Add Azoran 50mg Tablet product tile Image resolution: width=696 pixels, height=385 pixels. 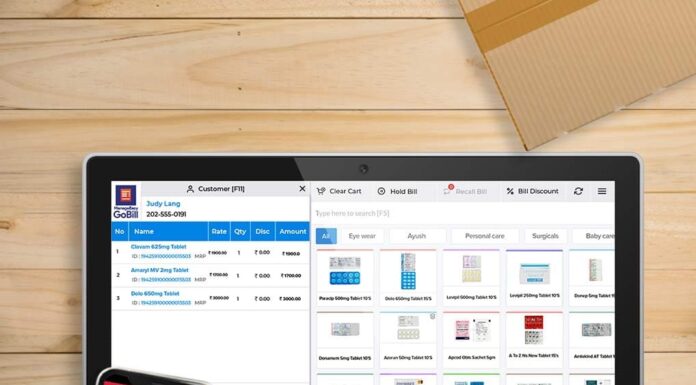click(x=408, y=340)
